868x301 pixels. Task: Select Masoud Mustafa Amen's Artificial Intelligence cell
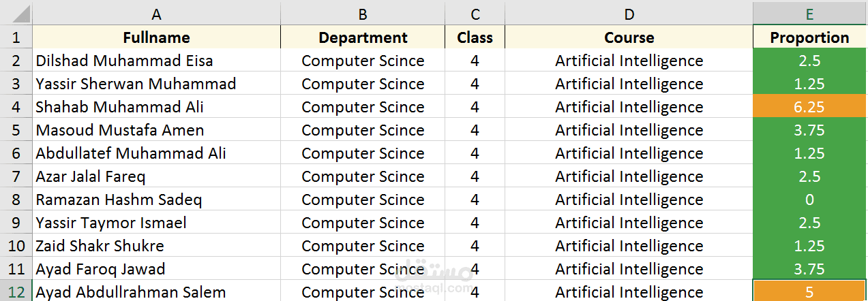(629, 130)
